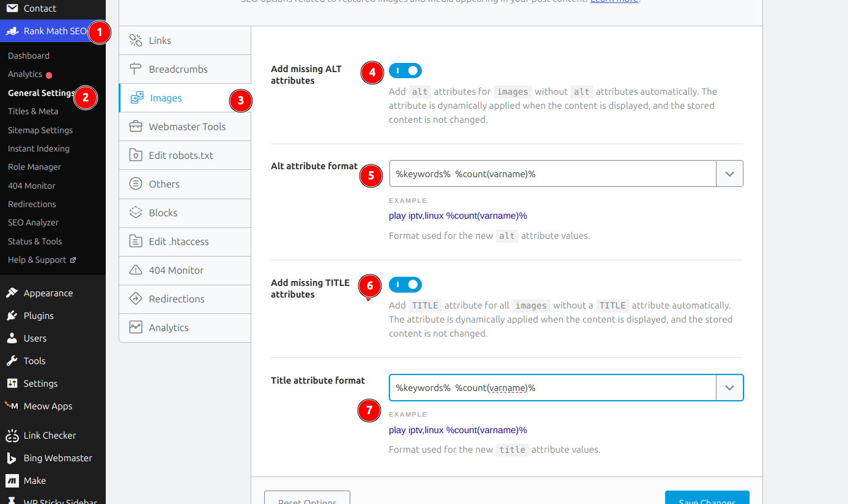848x504 pixels.
Task: Click the Webmaster Tools toolbox icon
Action: 136,127
